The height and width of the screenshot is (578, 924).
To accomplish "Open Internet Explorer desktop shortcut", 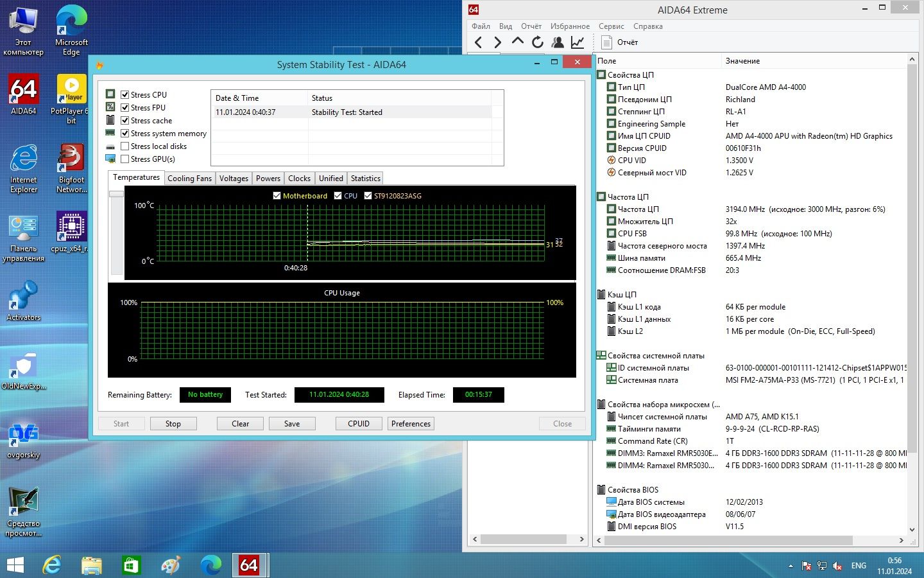I will click(24, 168).
